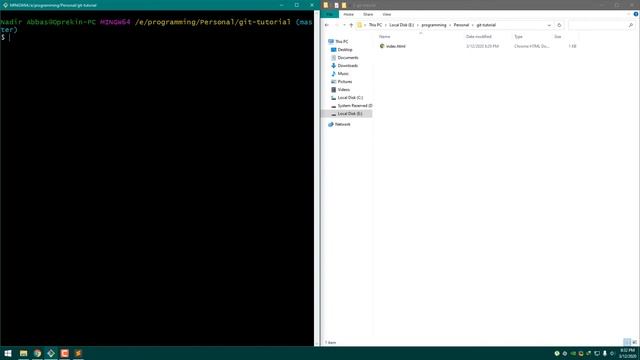Click the Forward arrow in File Explorer
The height and width of the screenshot is (360, 640).
click(x=336, y=25)
